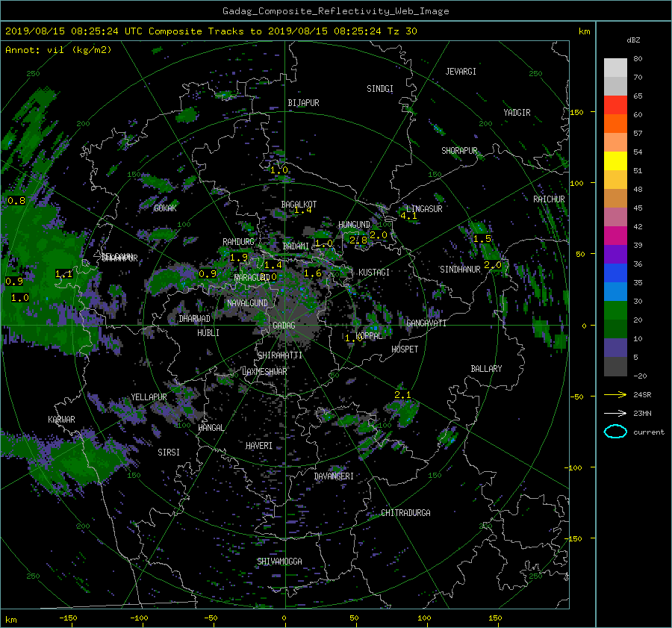Click the RAICHUR city label
This screenshot has height=628, width=672.
tap(549, 199)
